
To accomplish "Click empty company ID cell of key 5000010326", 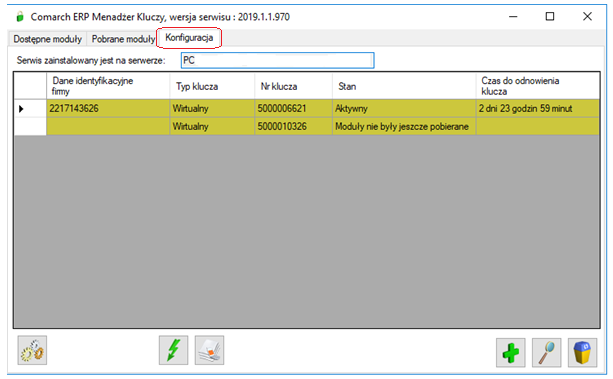I will [108, 126].
